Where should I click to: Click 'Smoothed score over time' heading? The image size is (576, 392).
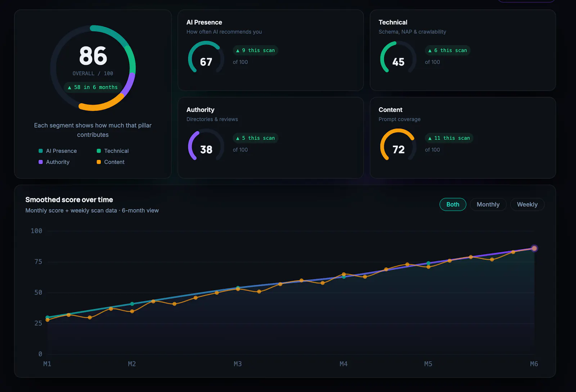tap(69, 200)
